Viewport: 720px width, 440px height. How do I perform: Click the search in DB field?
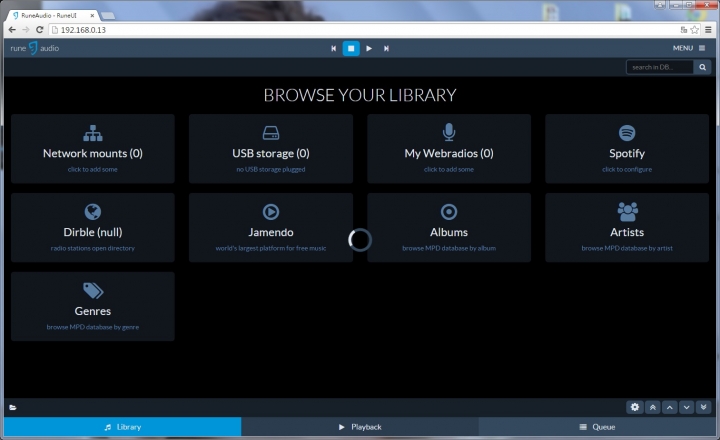[x=660, y=67]
